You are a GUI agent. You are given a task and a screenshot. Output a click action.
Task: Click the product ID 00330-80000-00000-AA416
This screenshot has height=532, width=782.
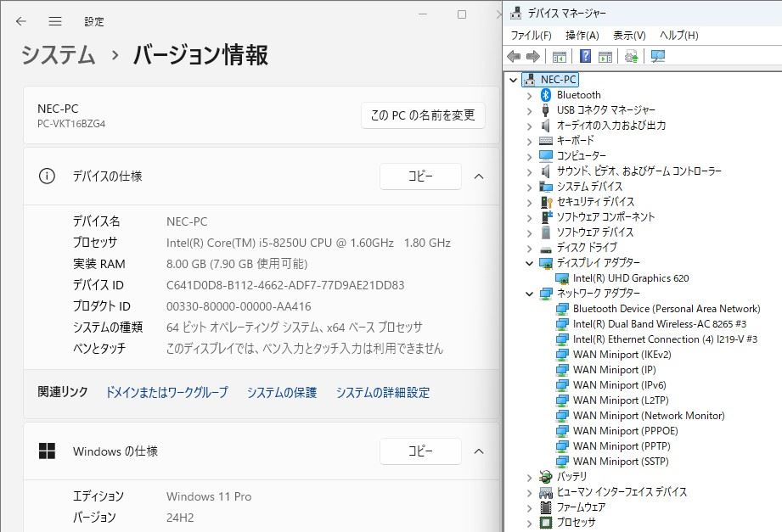point(239,306)
